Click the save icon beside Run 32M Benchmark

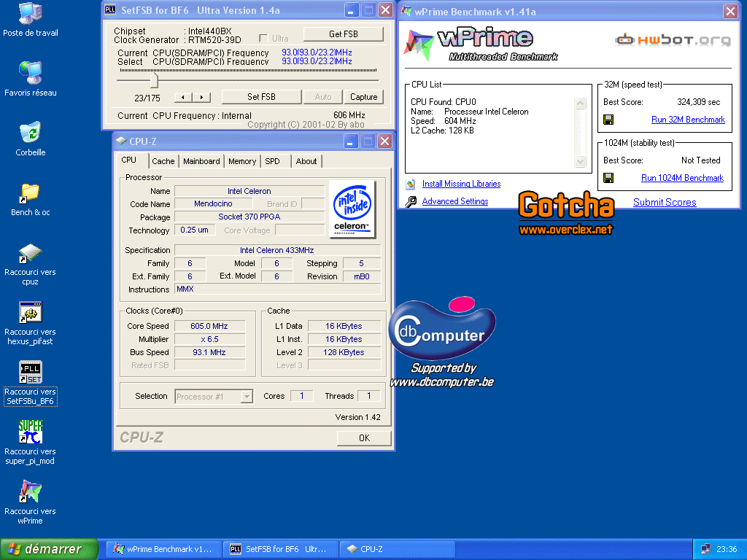608,120
